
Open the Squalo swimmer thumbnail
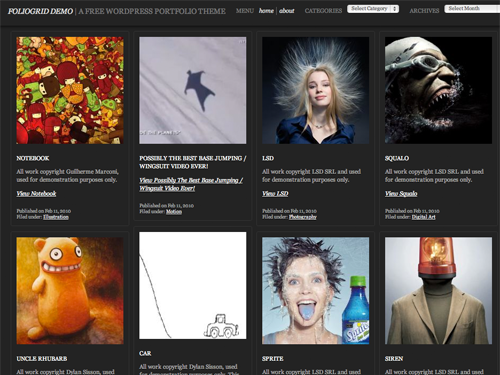pyautogui.click(x=438, y=90)
